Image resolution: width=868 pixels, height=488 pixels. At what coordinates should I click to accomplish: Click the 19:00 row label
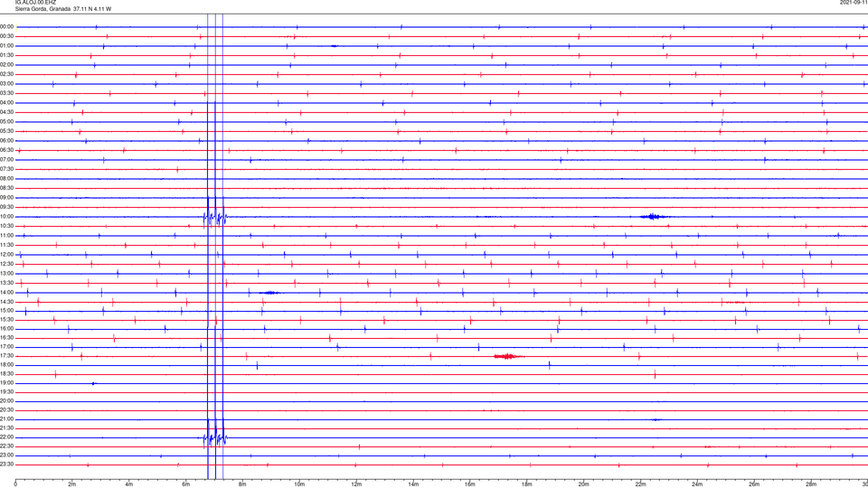pos(6,383)
